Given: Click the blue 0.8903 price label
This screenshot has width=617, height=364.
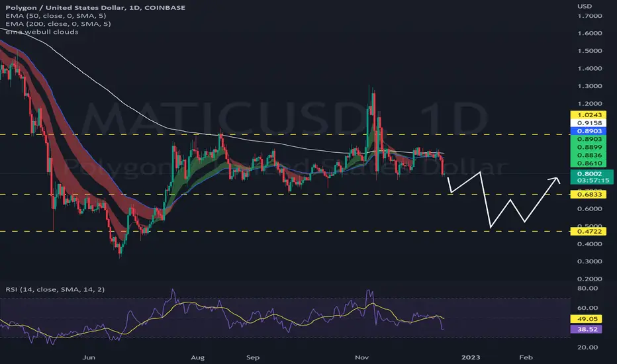Looking at the screenshot, I should 589,130.
